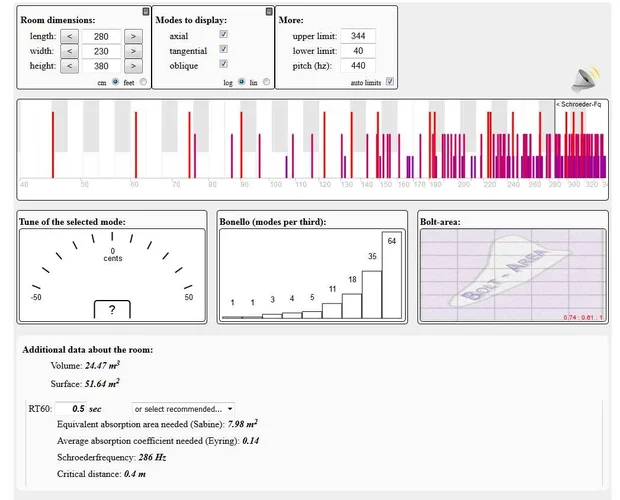Click the 100 frequency axis label
The image size is (620, 500).
click(x=276, y=184)
